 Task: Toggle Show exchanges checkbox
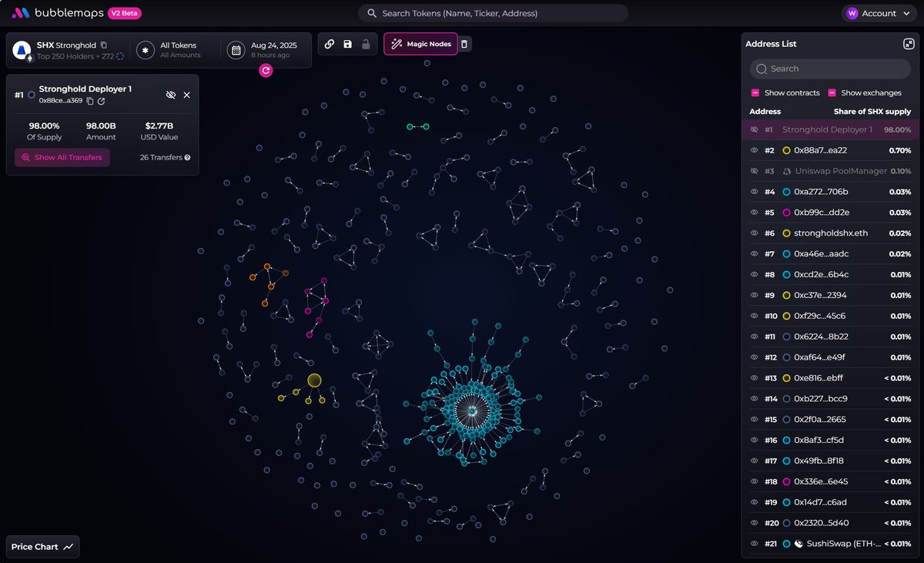point(832,93)
